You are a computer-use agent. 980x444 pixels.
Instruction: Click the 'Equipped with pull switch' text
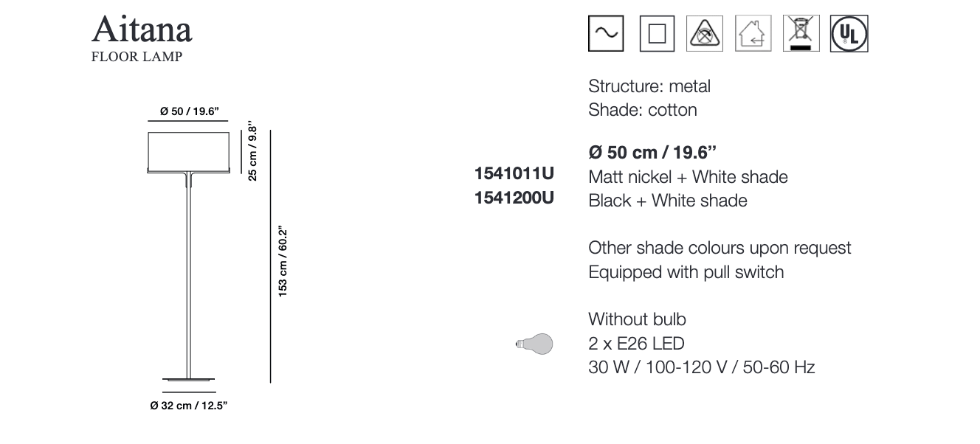click(x=686, y=272)
